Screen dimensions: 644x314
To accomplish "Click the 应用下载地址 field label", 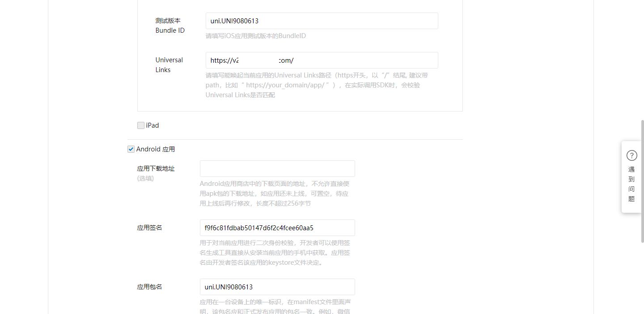I will tap(156, 169).
